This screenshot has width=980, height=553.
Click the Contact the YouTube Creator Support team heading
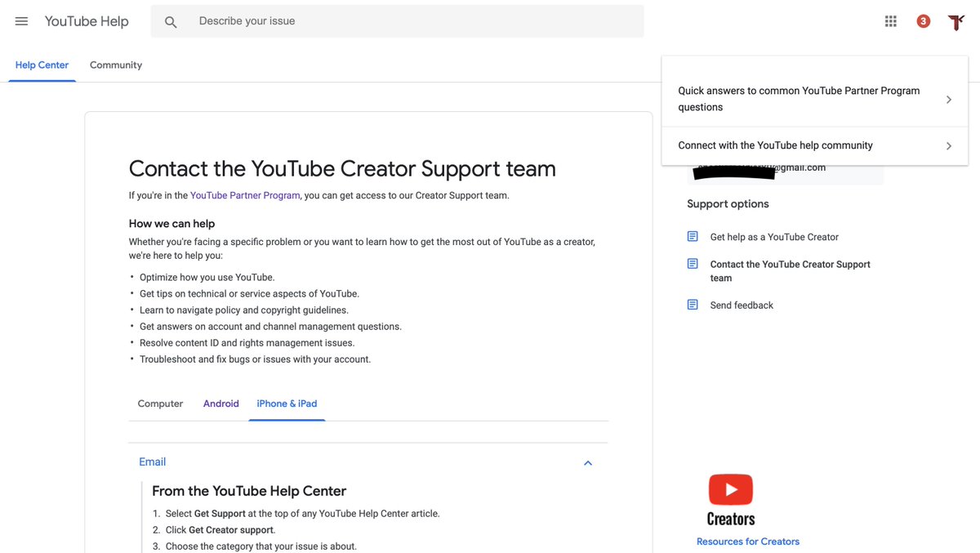pos(342,169)
